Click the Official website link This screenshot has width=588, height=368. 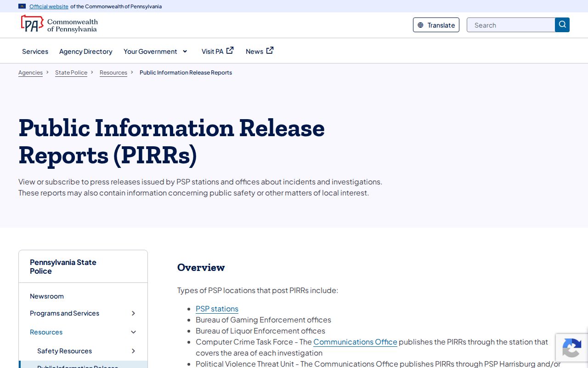(x=49, y=6)
